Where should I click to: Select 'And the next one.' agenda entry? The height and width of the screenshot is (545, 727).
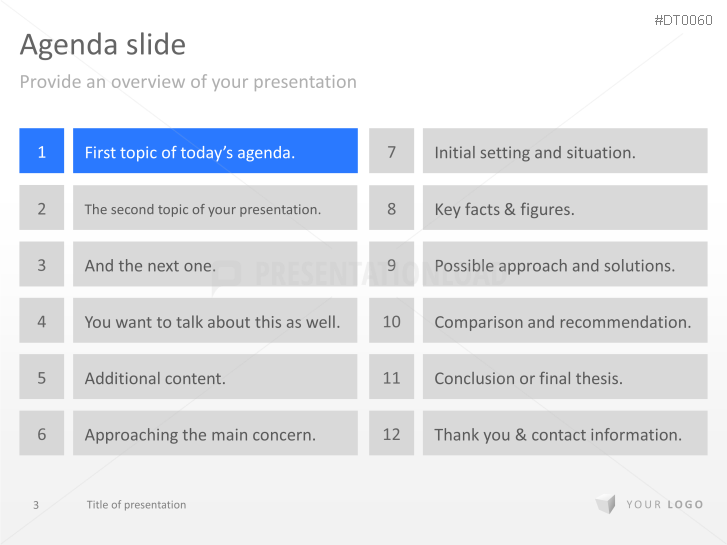[215, 265]
